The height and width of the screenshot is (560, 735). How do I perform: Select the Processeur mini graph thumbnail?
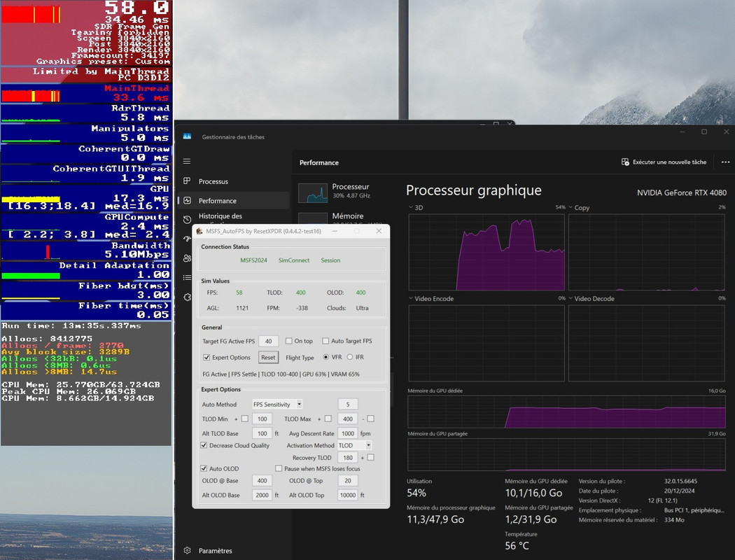point(313,193)
